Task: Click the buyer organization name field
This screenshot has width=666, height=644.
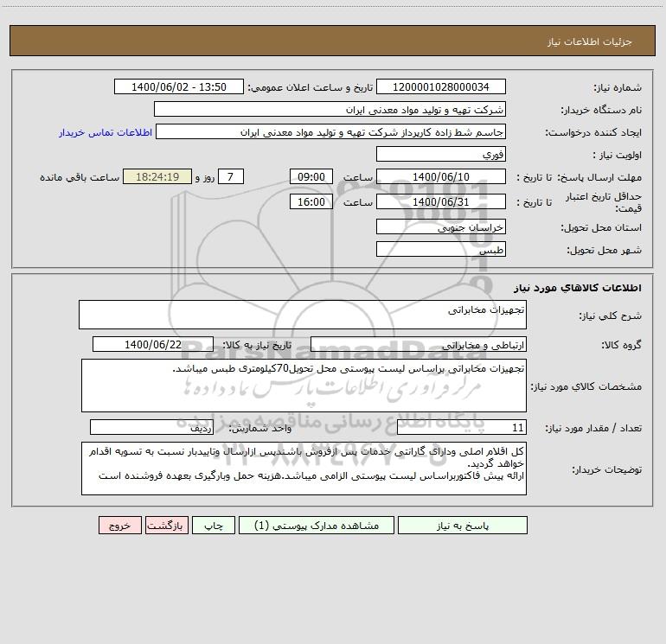Action: click(330, 109)
